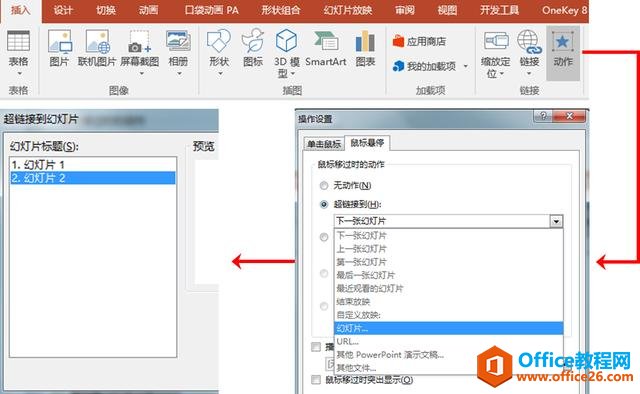Insert a SmartArt graphic
The height and width of the screenshot is (394, 640).
pyautogui.click(x=326, y=48)
